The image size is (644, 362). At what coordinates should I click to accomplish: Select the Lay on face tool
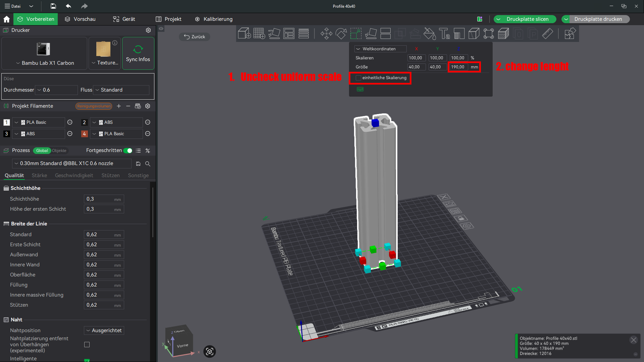click(370, 34)
